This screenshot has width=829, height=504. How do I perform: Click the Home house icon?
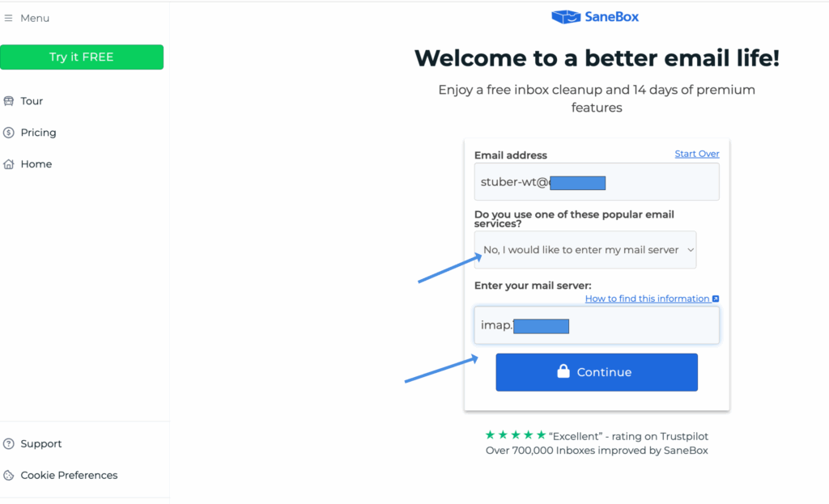(x=9, y=164)
